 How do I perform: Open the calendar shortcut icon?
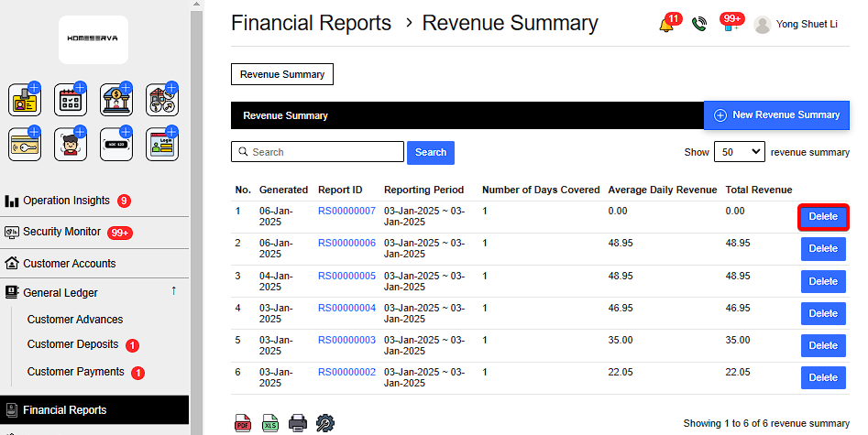click(x=70, y=100)
